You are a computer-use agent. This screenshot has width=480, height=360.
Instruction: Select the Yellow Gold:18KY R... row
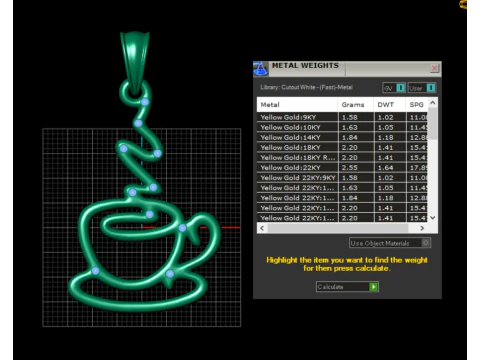(x=342, y=158)
